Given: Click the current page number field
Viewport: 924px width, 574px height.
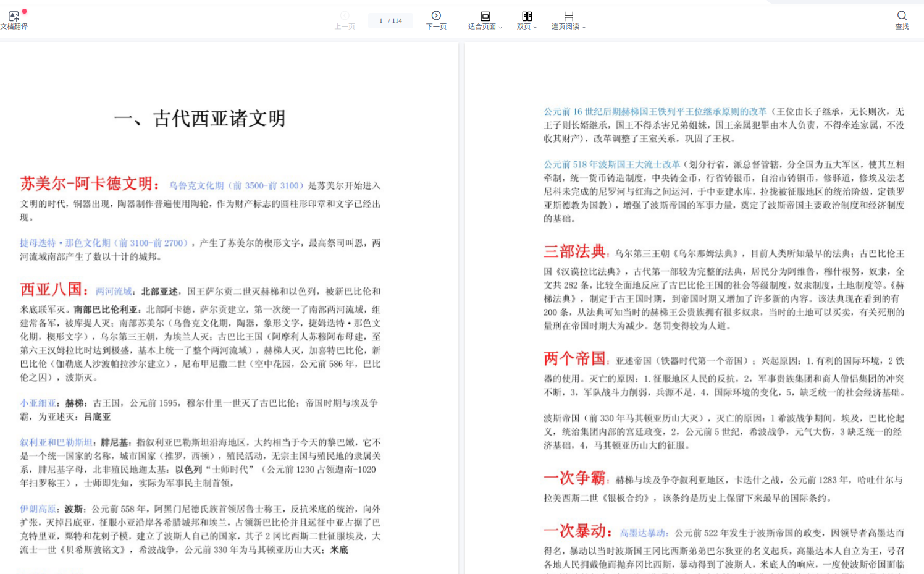Looking at the screenshot, I should click(x=381, y=21).
